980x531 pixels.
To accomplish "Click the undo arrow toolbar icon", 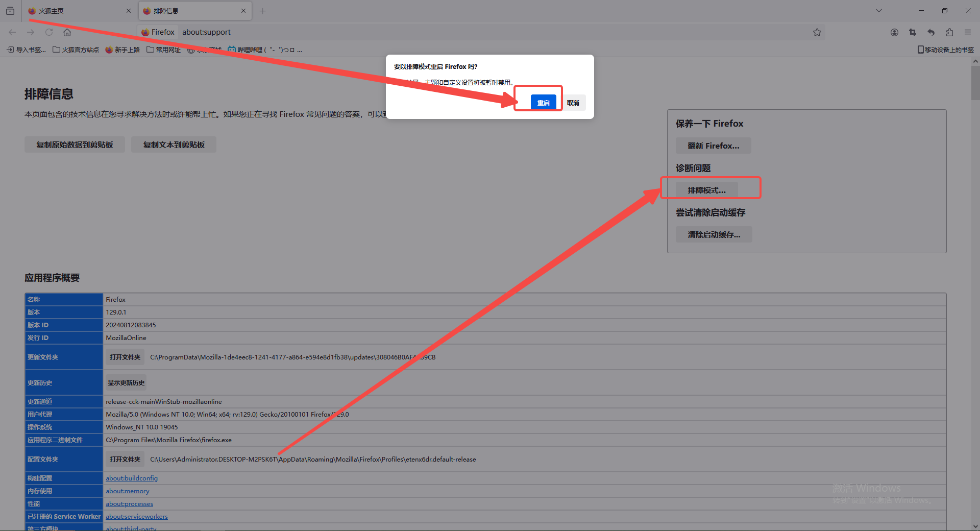I will pyautogui.click(x=931, y=32).
